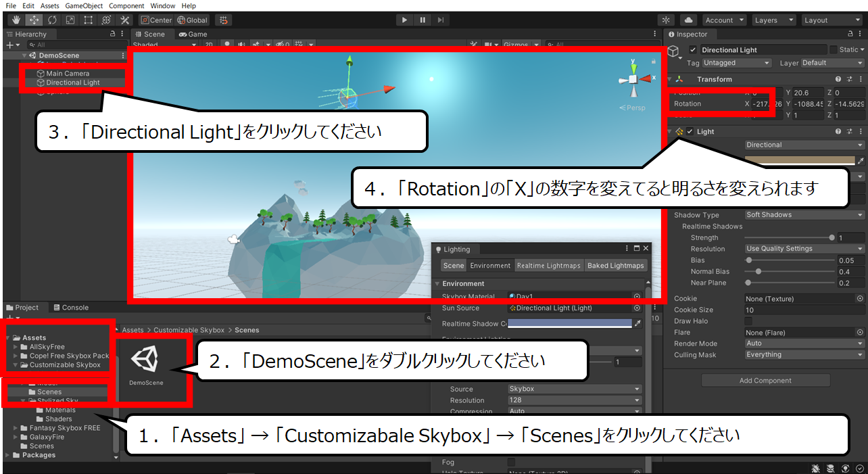This screenshot has width=868, height=474.
Task: Open the Light component's three-dot menu
Action: [860, 132]
